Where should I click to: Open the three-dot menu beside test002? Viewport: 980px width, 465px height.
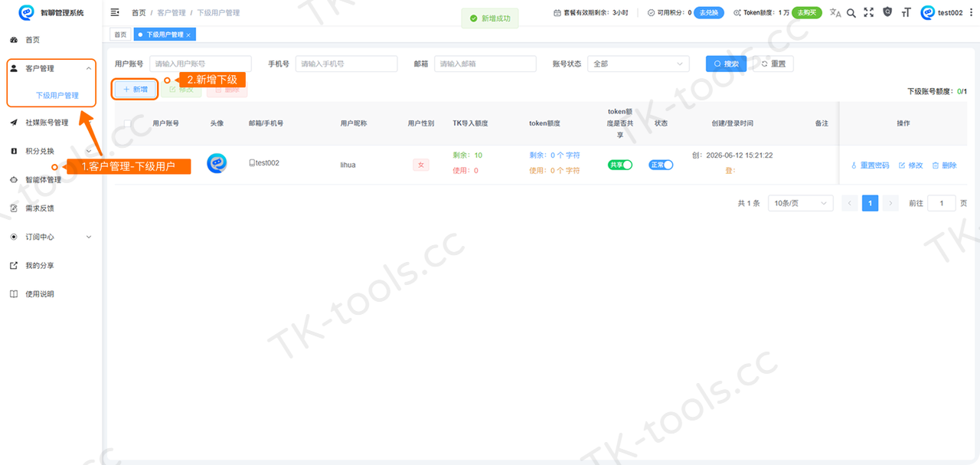pos(969,12)
